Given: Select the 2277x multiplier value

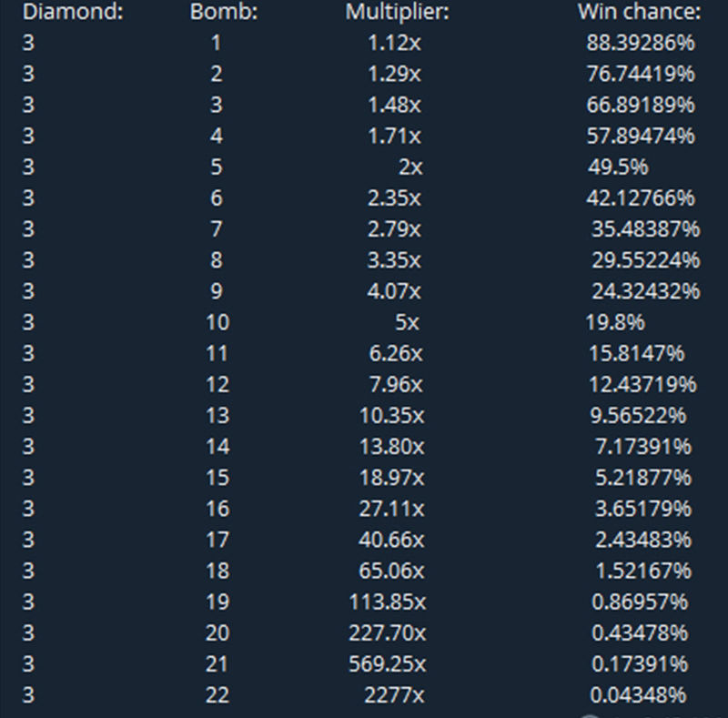Looking at the screenshot, I should (395, 696).
